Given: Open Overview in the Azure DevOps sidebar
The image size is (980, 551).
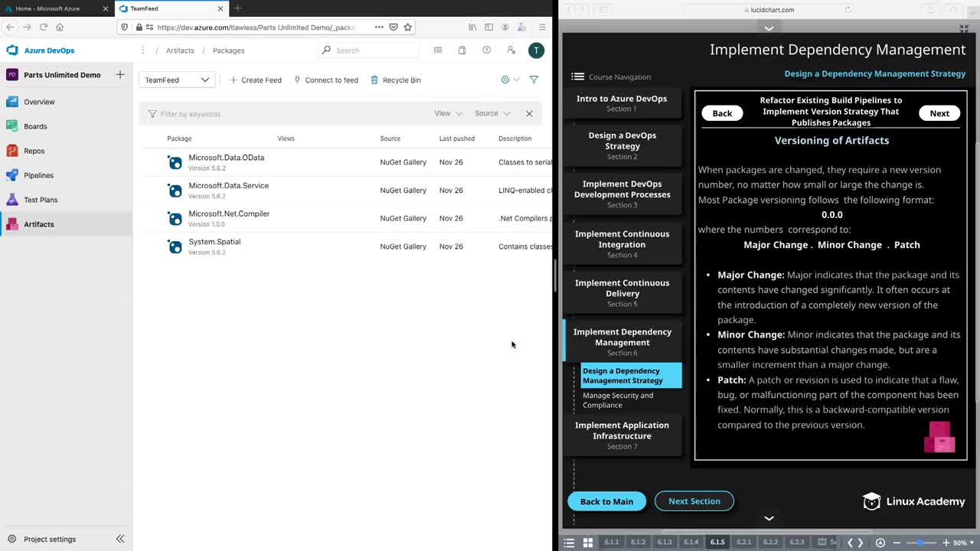Looking at the screenshot, I should [x=39, y=102].
